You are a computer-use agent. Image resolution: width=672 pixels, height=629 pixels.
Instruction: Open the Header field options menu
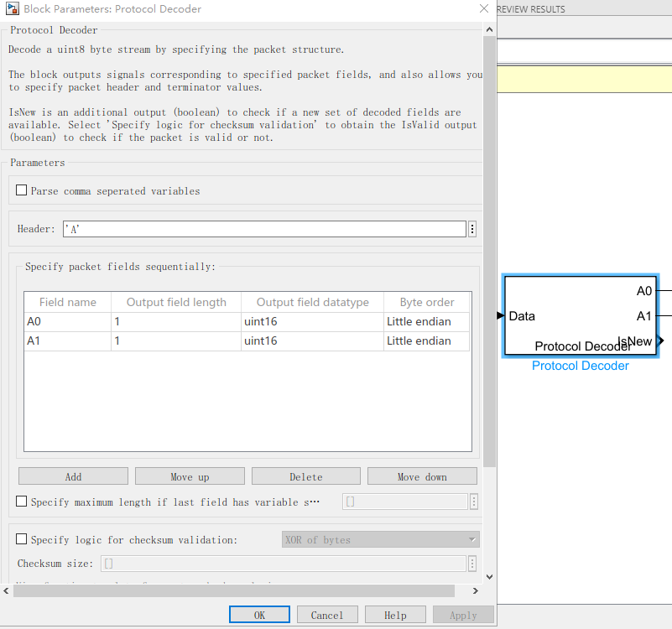tap(472, 229)
